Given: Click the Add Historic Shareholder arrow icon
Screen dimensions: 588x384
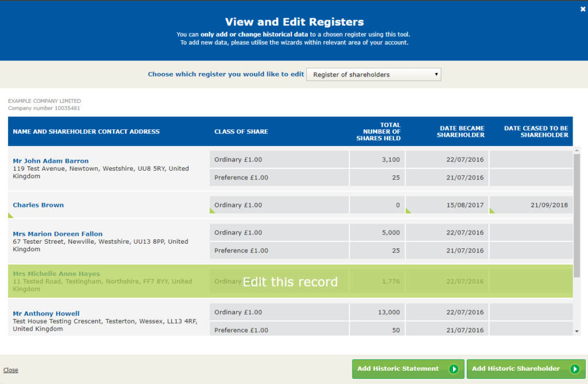Looking at the screenshot, I should 574,369.
